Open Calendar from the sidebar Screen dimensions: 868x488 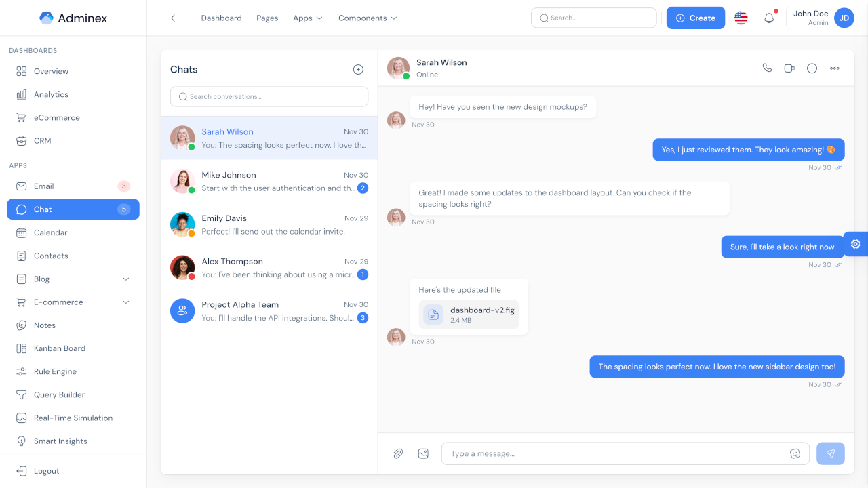73,232
